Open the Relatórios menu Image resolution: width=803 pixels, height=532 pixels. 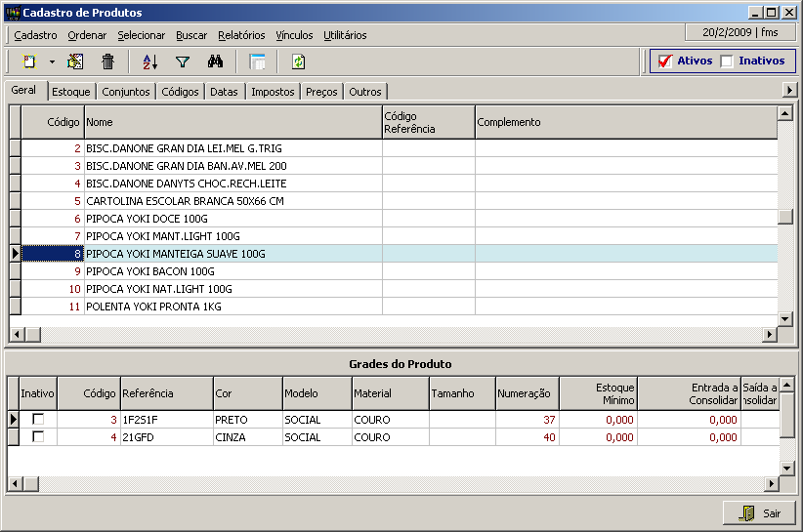pyautogui.click(x=241, y=35)
